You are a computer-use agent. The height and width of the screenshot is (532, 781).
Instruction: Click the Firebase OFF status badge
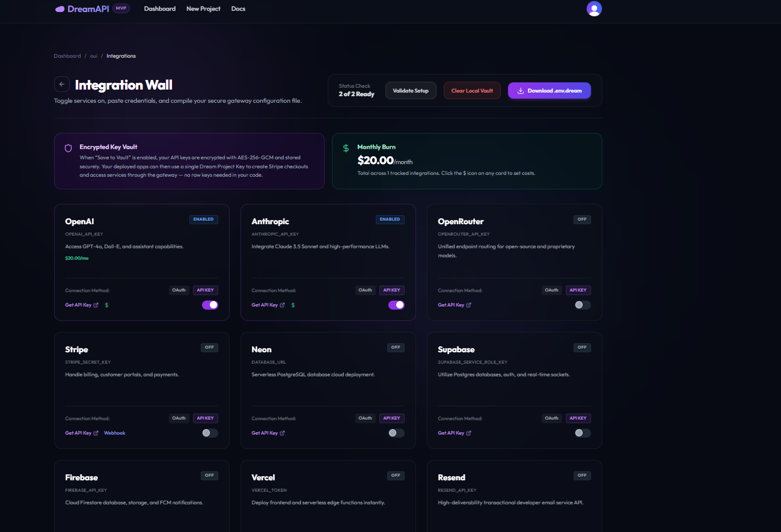pyautogui.click(x=209, y=475)
